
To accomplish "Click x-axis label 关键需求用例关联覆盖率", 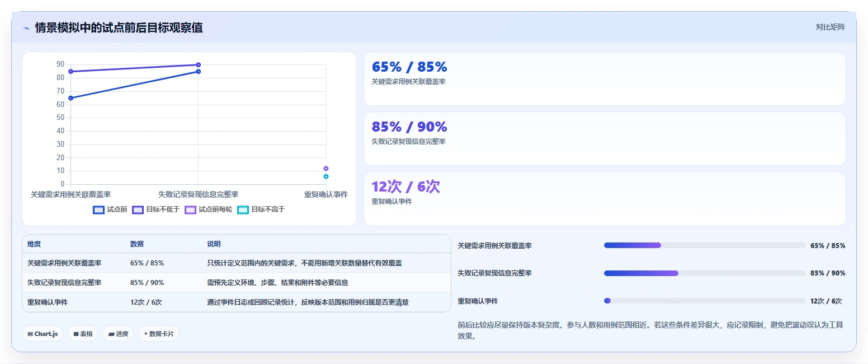I will click(70, 194).
